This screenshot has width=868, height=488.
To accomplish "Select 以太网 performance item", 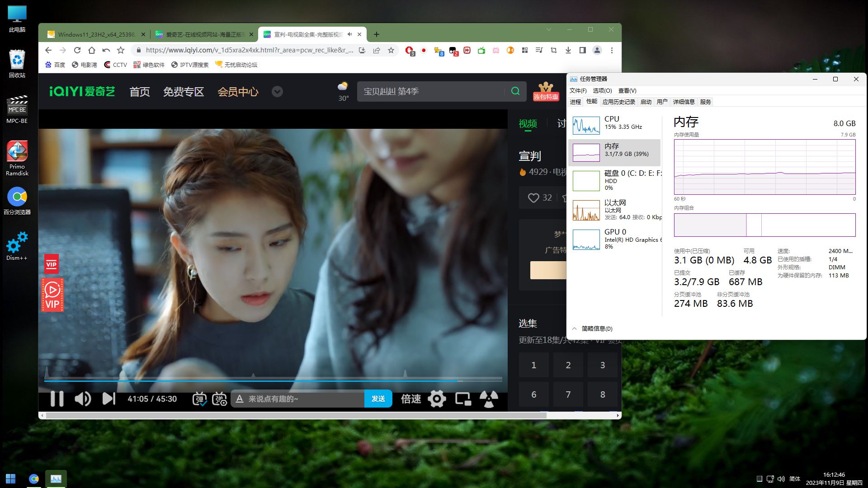I will [x=614, y=210].
